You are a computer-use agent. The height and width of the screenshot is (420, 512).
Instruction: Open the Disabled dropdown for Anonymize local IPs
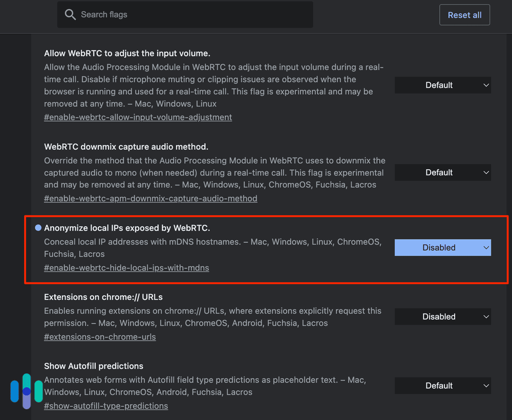(442, 247)
